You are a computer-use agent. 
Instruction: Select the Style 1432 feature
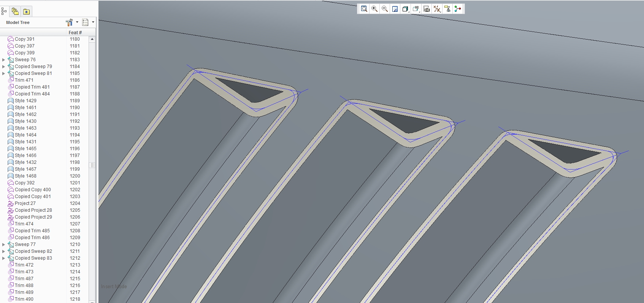point(25,162)
